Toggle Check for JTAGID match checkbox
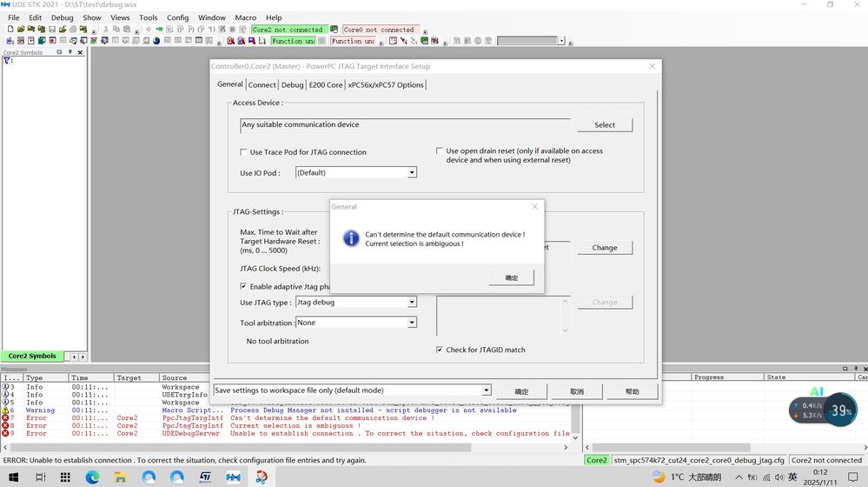868x487 pixels. (440, 350)
